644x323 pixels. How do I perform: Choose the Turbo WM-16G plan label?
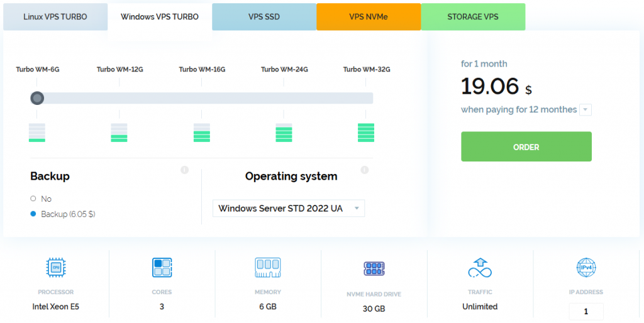pos(202,69)
